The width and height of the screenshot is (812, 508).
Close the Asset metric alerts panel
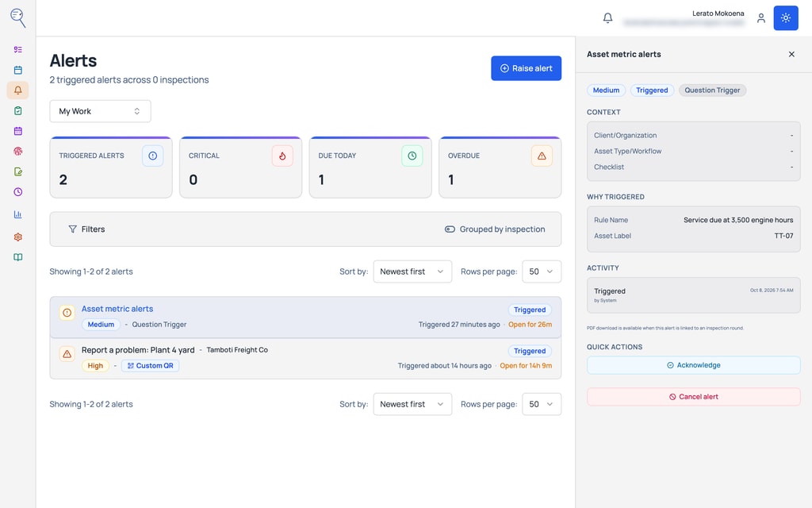(791, 55)
